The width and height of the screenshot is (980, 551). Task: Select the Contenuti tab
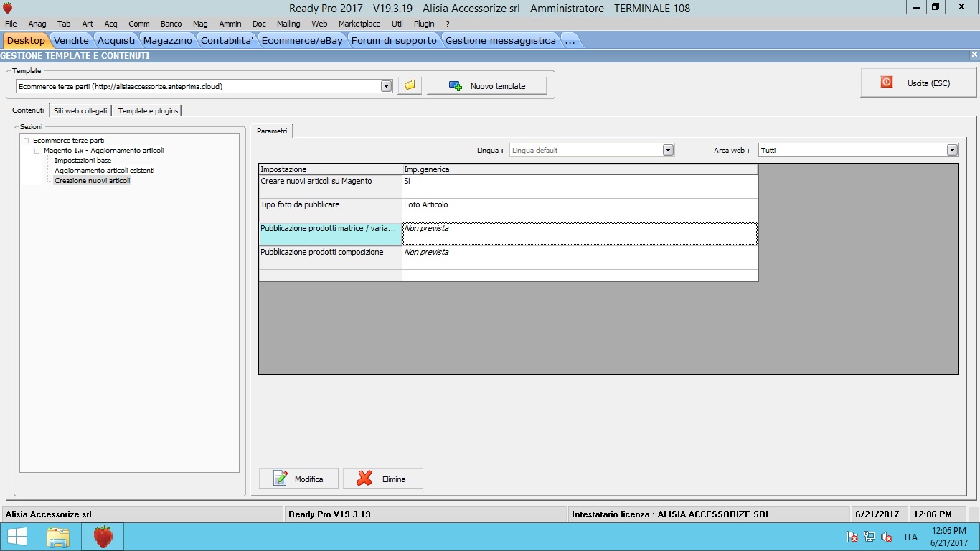coord(28,110)
